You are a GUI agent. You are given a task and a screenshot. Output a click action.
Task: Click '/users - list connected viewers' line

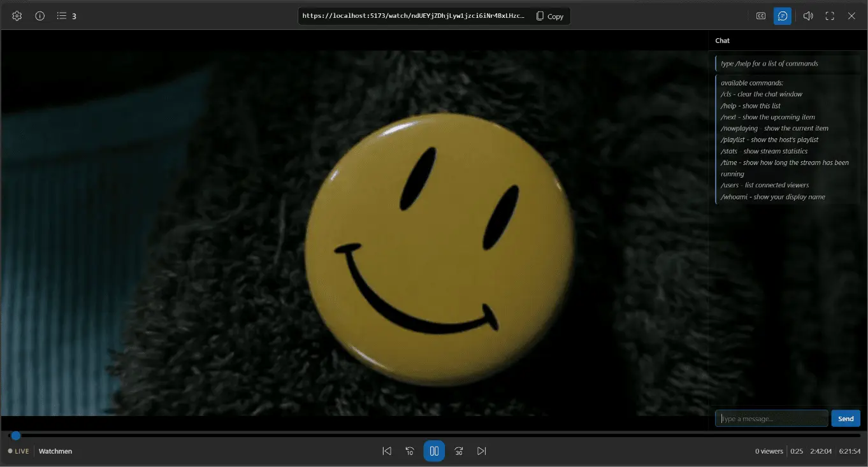(765, 185)
